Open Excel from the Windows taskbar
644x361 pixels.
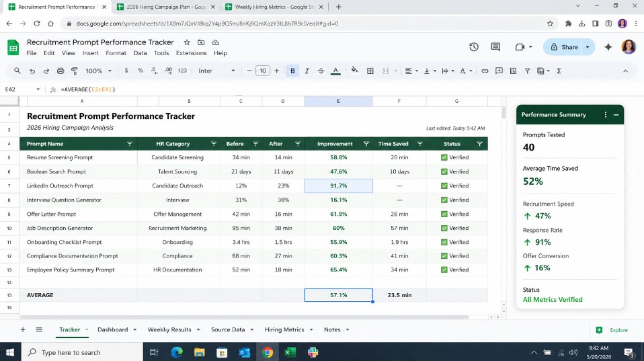[x=290, y=352]
